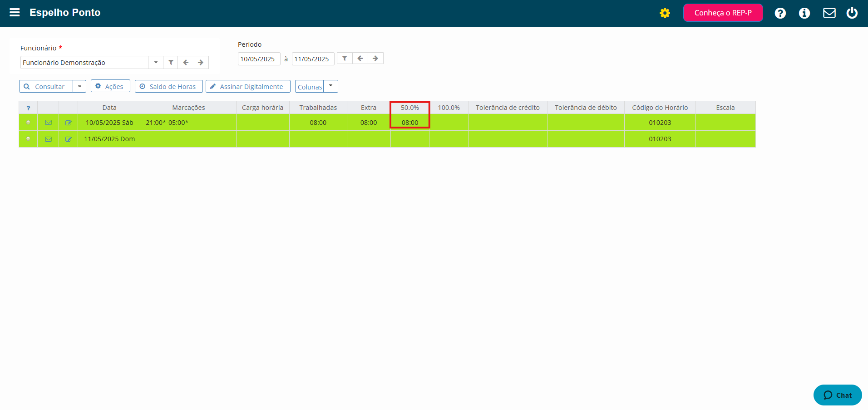Log out using the power icon
This screenshot has height=410, width=868.
852,13
